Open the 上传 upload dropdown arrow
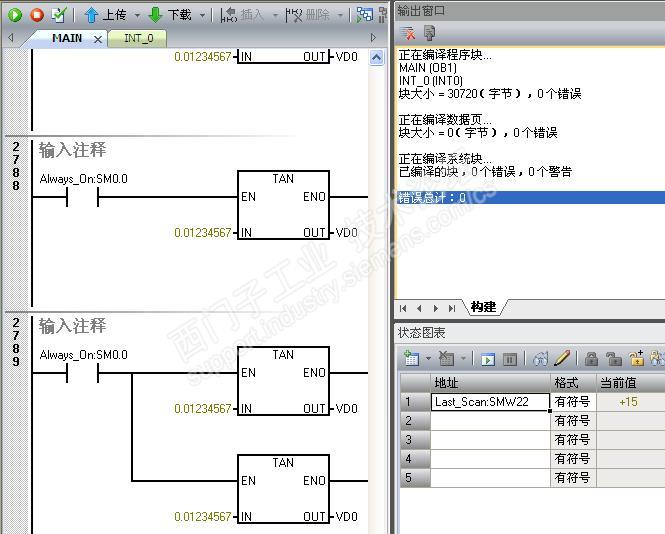665x534 pixels. (x=137, y=16)
